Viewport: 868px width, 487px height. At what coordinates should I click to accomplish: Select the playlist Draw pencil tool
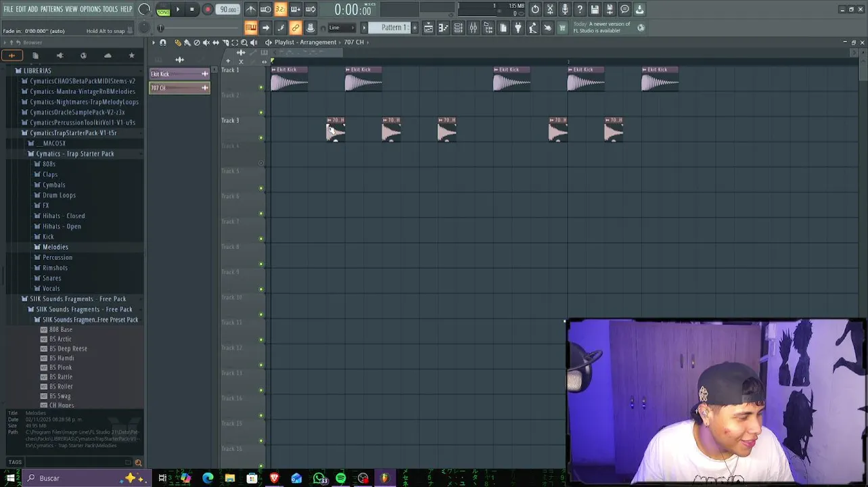click(178, 43)
